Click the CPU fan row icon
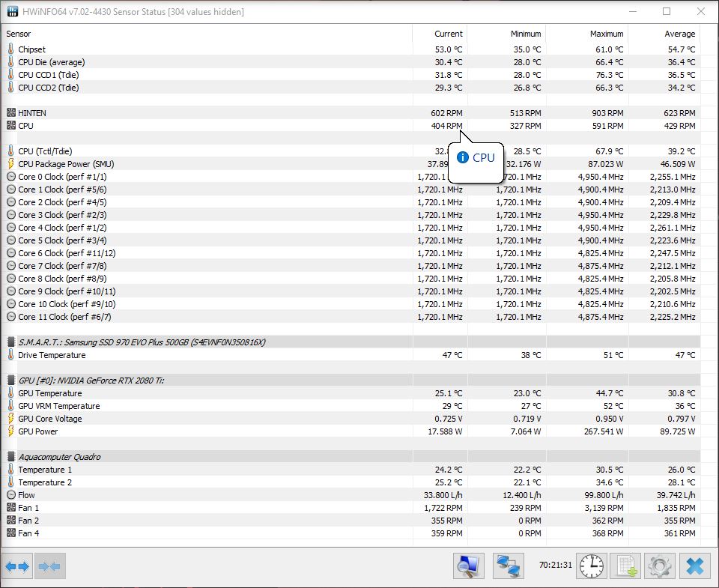 click(x=11, y=125)
